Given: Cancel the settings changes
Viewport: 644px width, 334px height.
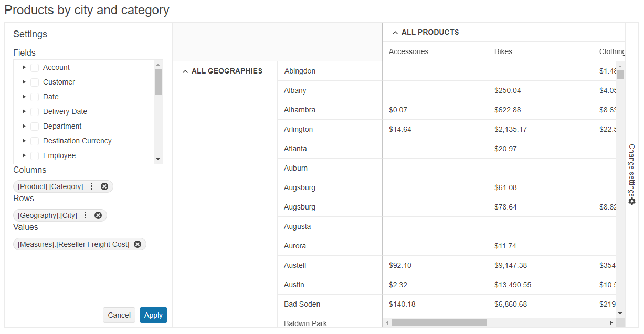Looking at the screenshot, I should [x=119, y=315].
